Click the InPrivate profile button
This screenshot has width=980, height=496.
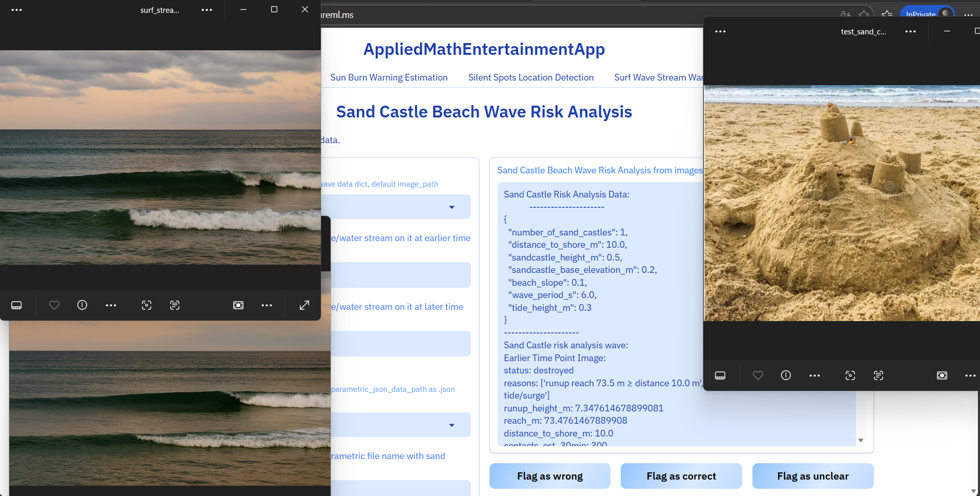927,13
